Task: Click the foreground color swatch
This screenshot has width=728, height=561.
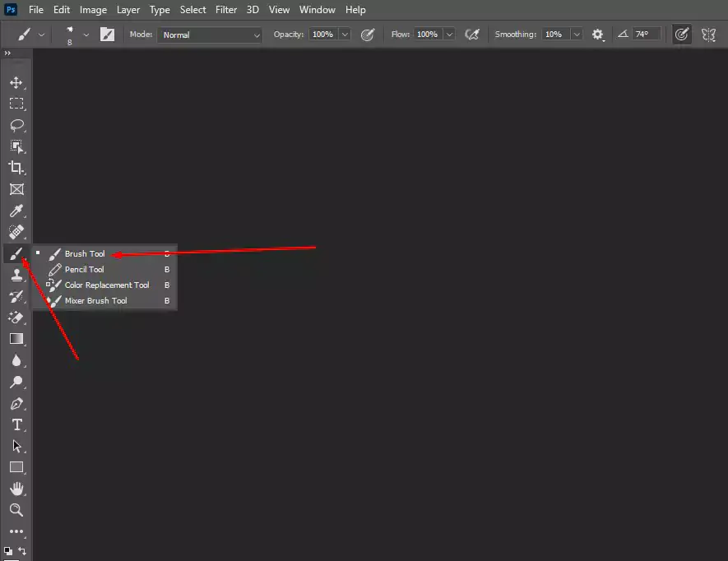Action: (7, 549)
